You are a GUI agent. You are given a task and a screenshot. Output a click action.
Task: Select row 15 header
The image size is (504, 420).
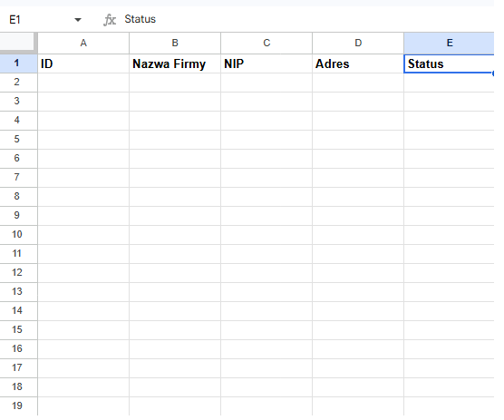coord(18,329)
